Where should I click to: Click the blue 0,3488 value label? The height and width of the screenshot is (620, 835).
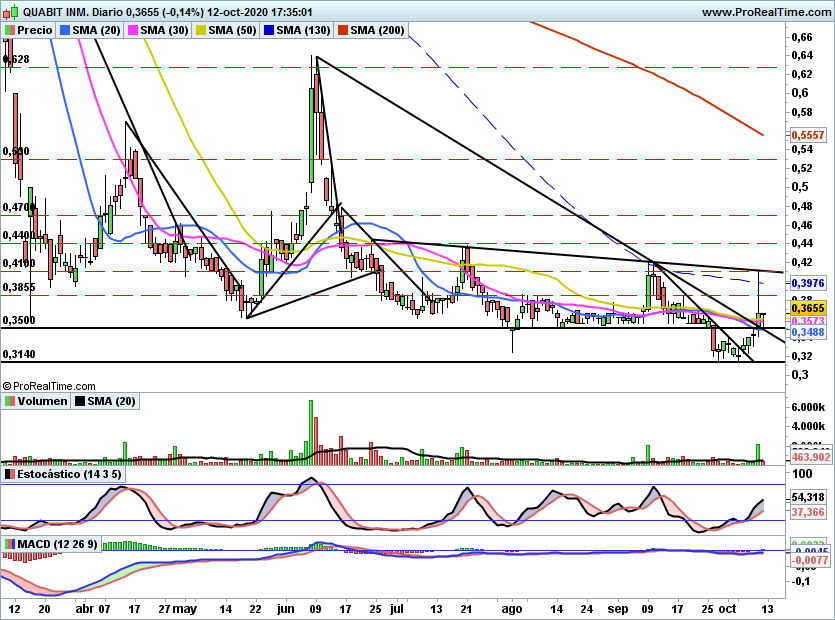tap(808, 332)
